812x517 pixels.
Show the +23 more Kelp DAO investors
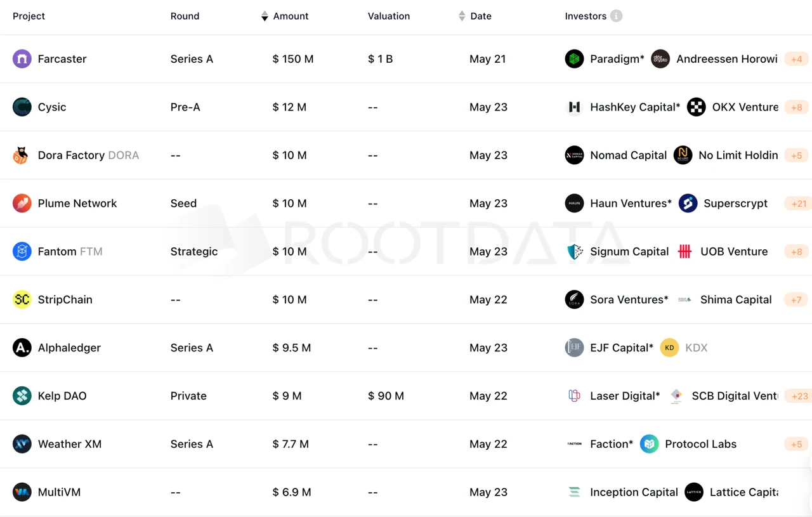(x=799, y=396)
